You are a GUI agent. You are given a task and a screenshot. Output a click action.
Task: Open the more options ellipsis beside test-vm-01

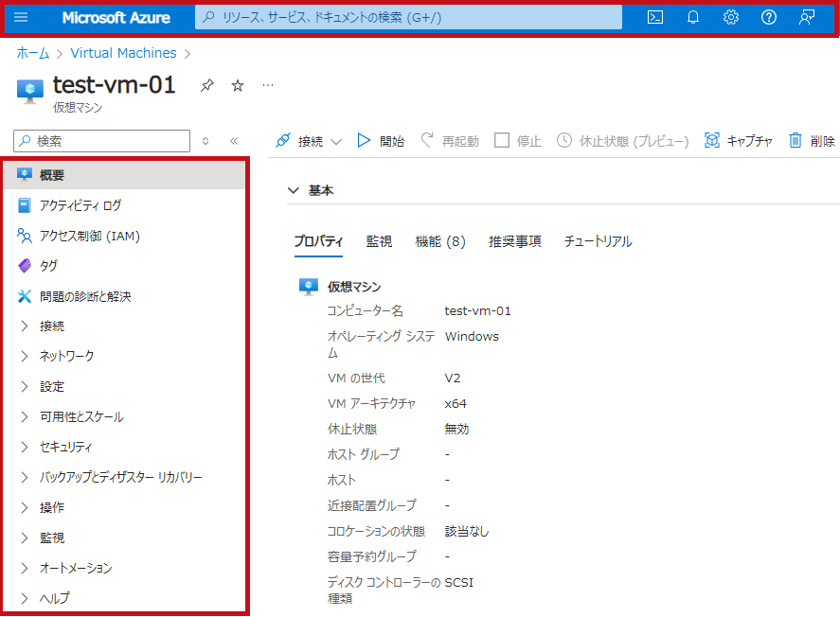[x=268, y=85]
